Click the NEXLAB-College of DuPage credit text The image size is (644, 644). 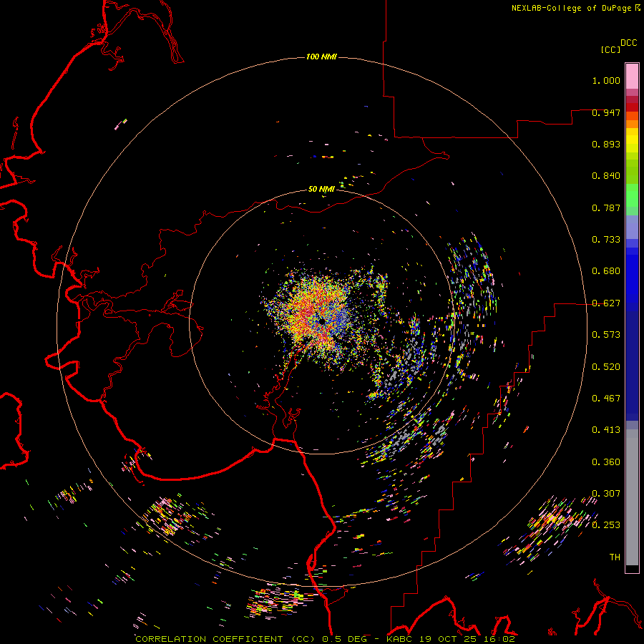(x=571, y=8)
